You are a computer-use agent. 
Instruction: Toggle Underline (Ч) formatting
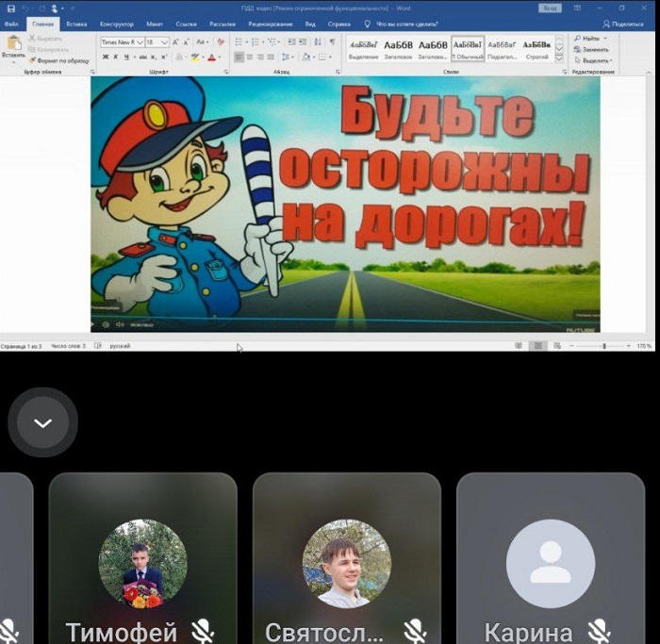[x=126, y=57]
